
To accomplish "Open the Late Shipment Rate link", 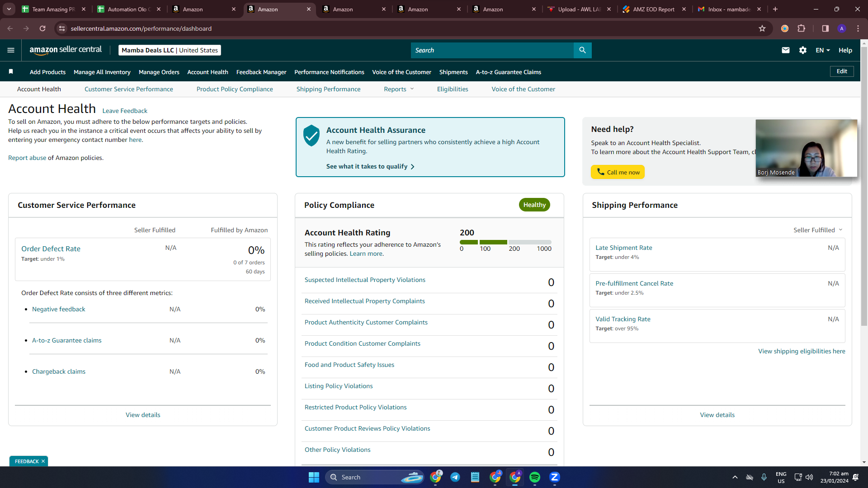I will point(623,248).
